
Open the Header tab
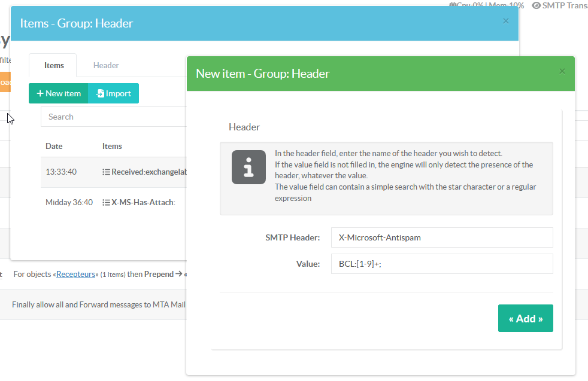[x=106, y=65]
